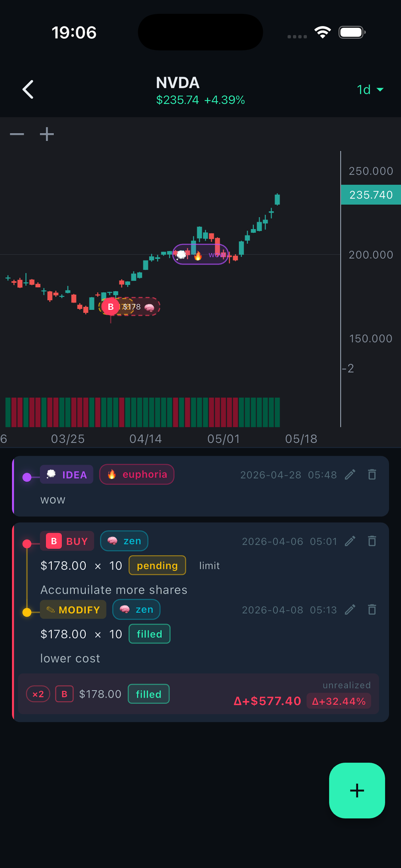Tap the filled badge on MODIFY entry
Image resolution: width=401 pixels, height=868 pixels.
coord(149,634)
